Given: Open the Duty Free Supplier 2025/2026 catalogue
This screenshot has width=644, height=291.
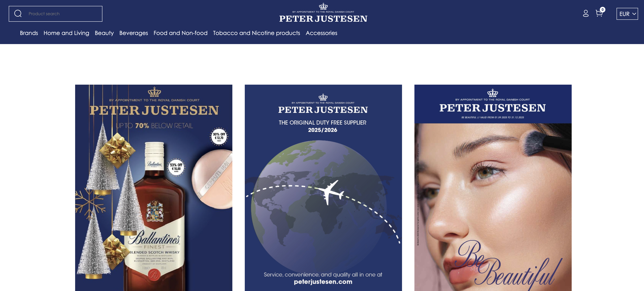Looking at the screenshot, I should click(323, 188).
